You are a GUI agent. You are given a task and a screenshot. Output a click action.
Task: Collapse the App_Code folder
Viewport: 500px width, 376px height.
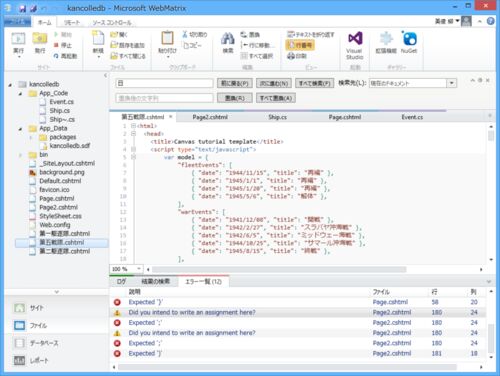20,94
